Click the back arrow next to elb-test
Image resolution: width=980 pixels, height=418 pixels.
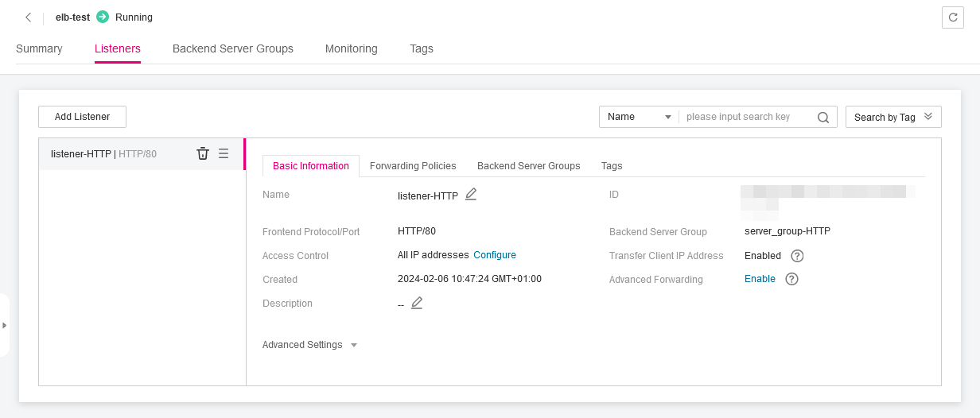(29, 17)
